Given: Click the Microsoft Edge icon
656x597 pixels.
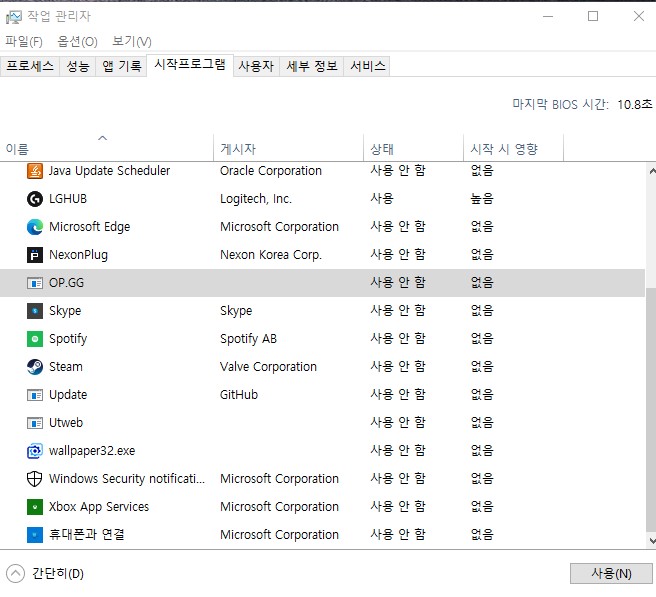Looking at the screenshot, I should coord(35,227).
